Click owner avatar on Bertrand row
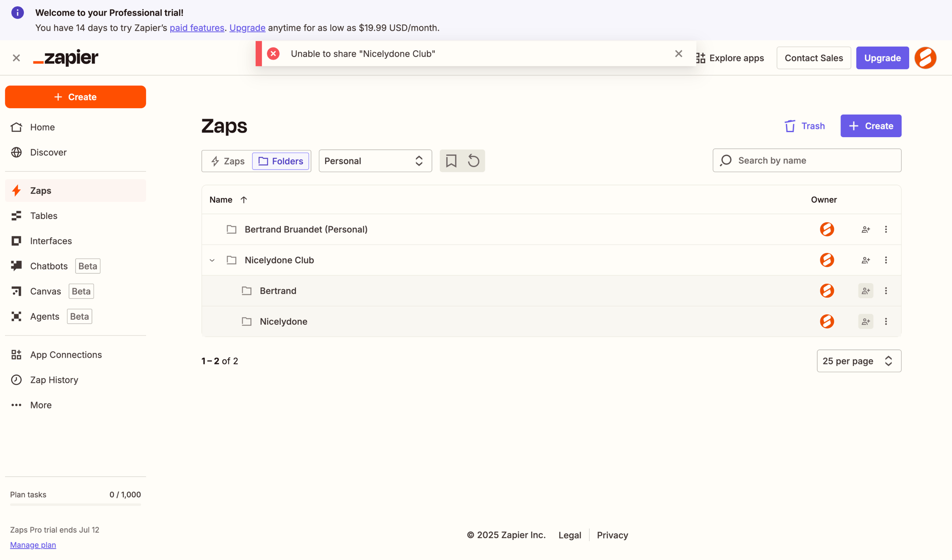Image resolution: width=952 pixels, height=560 pixels. pyautogui.click(x=827, y=291)
